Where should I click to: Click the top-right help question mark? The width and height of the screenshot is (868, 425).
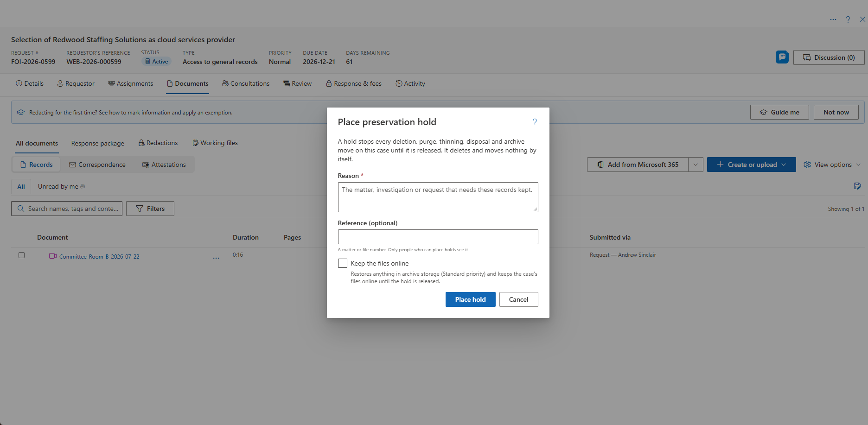coord(848,19)
